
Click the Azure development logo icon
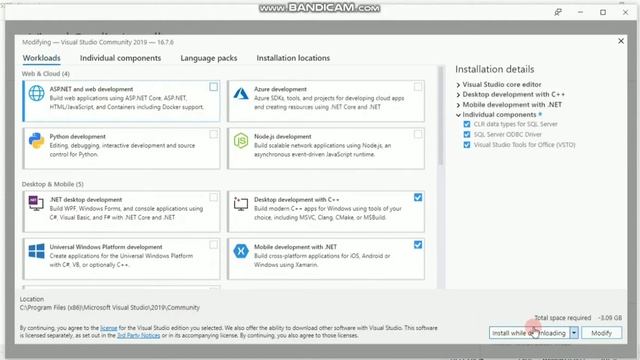click(241, 94)
